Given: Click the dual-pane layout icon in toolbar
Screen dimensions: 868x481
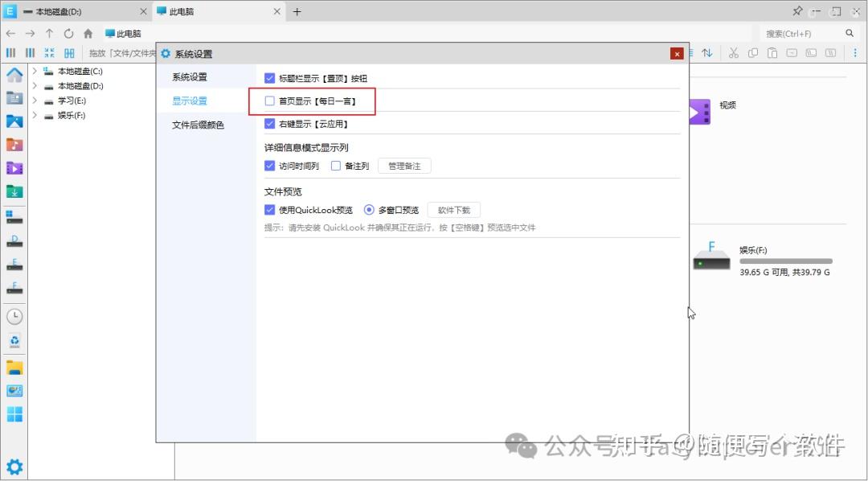Looking at the screenshot, I should [69, 53].
